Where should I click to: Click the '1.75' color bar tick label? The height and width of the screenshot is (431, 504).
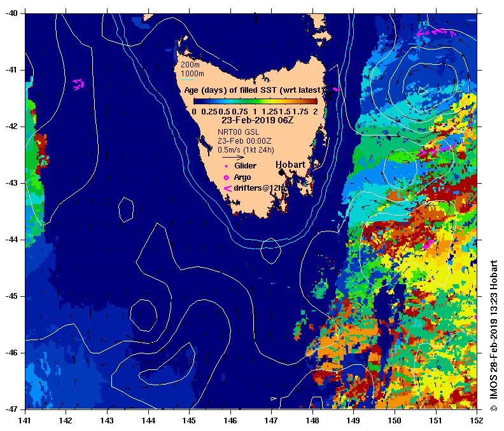300,112
